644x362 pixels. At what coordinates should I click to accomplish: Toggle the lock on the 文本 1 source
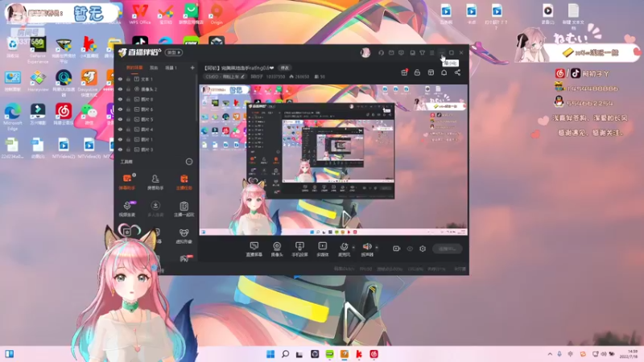tap(129, 79)
